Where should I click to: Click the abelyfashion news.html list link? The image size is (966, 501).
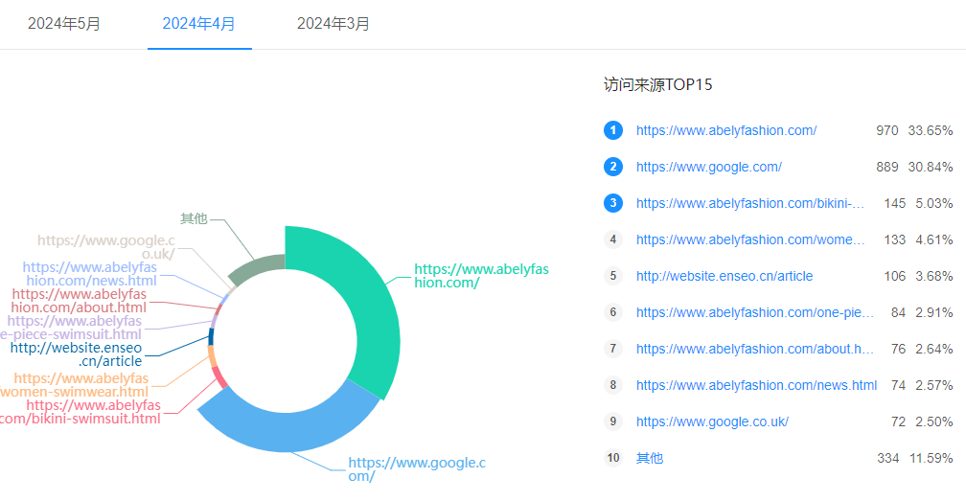(756, 385)
